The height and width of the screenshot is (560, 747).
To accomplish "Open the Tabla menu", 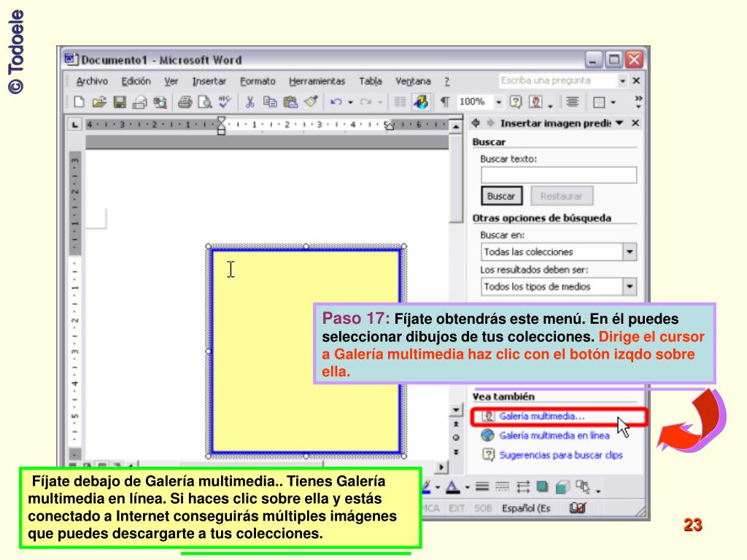I will click(x=371, y=82).
